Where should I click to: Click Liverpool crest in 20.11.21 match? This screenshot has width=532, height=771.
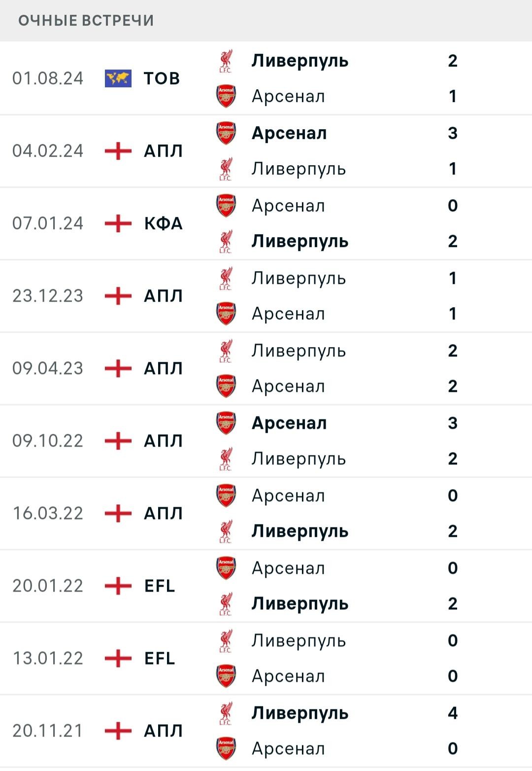pos(226,713)
